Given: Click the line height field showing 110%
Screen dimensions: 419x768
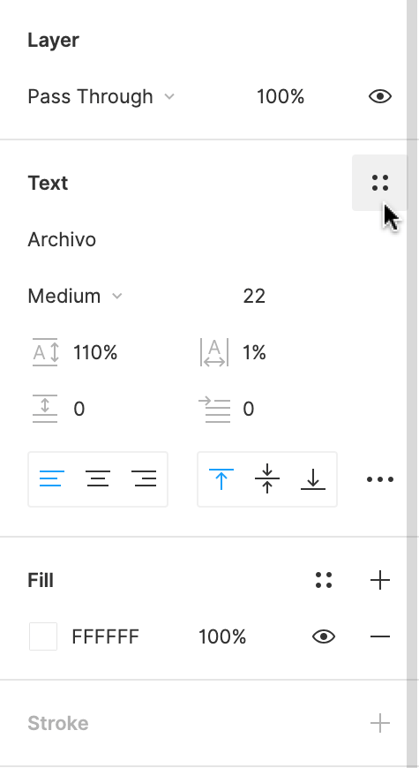Looking at the screenshot, I should 95,353.
